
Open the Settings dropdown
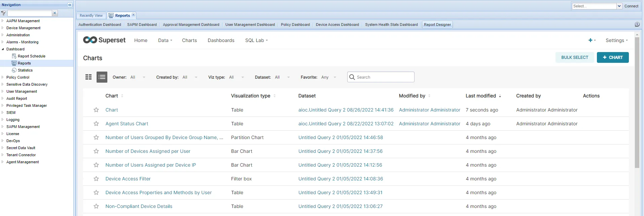617,40
